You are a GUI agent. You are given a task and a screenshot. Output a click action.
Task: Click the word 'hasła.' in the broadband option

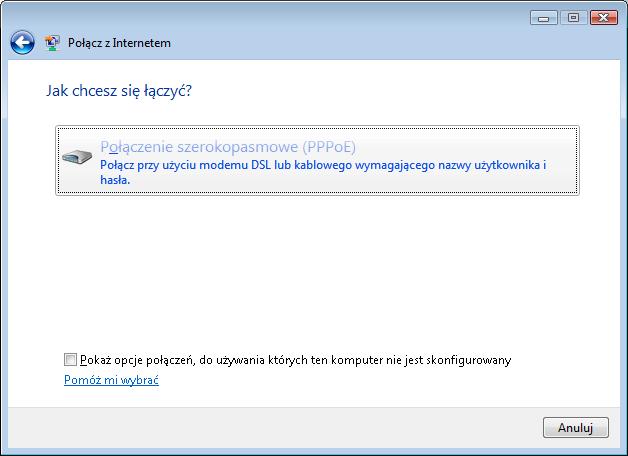[x=116, y=181]
